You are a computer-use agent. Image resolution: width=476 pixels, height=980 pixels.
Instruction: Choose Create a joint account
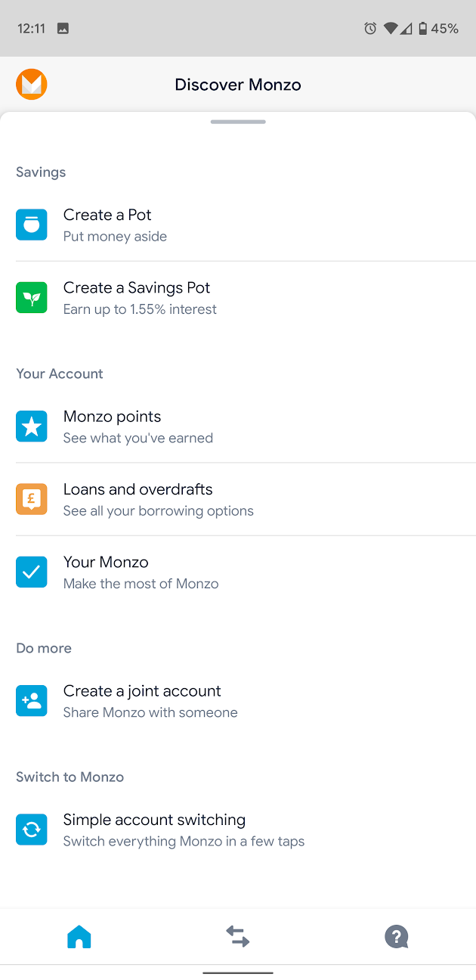click(238, 701)
